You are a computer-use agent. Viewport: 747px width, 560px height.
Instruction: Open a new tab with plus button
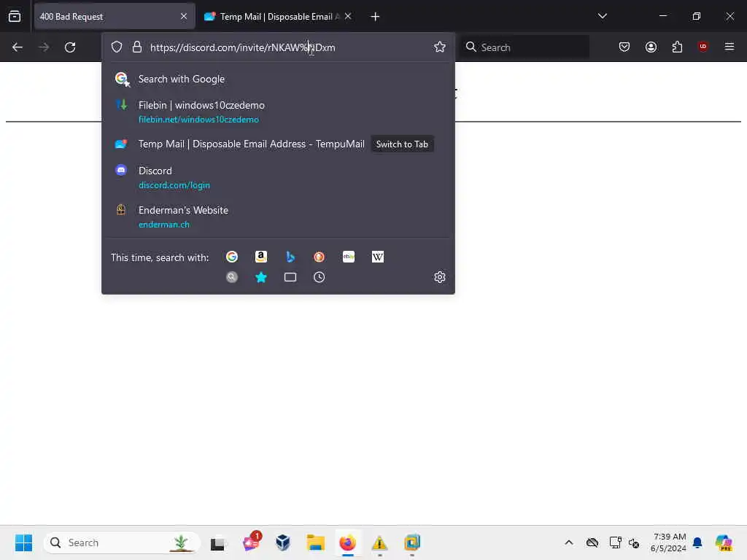tap(375, 17)
